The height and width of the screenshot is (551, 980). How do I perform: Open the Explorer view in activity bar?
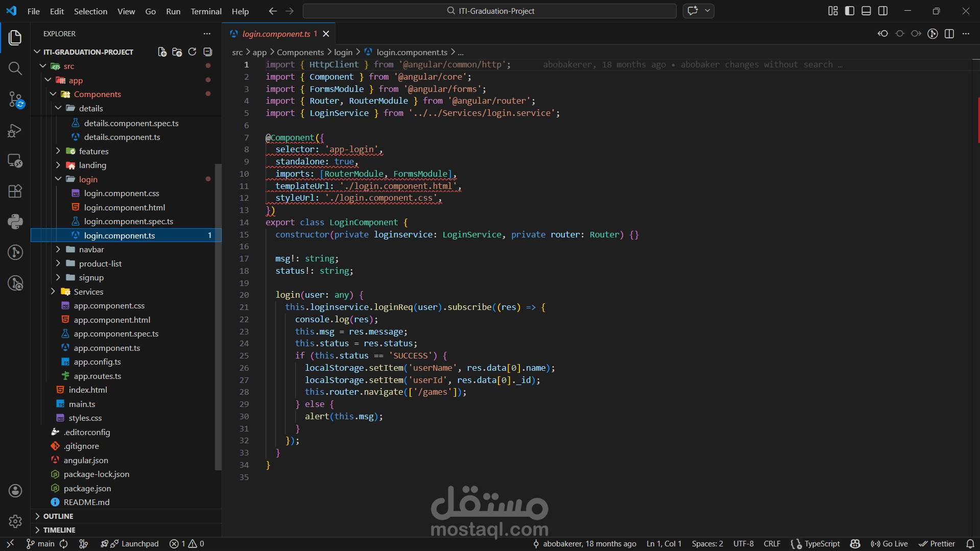[15, 38]
